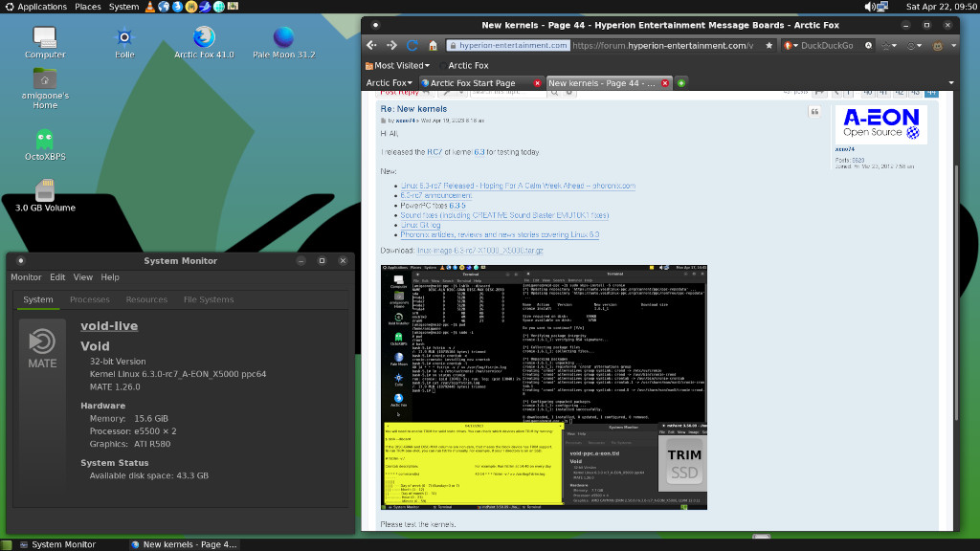980x551 pixels.
Task: Open the Linux Git log link
Action: coord(421,225)
